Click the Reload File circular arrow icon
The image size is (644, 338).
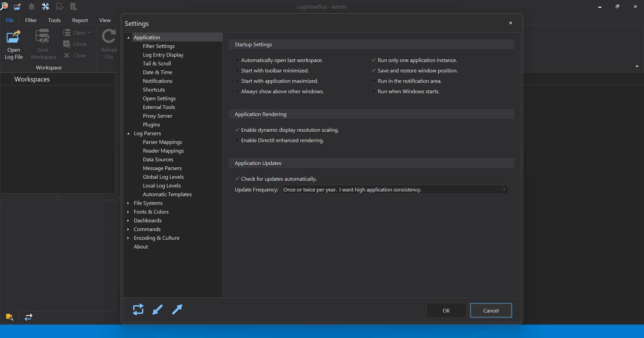(x=109, y=36)
